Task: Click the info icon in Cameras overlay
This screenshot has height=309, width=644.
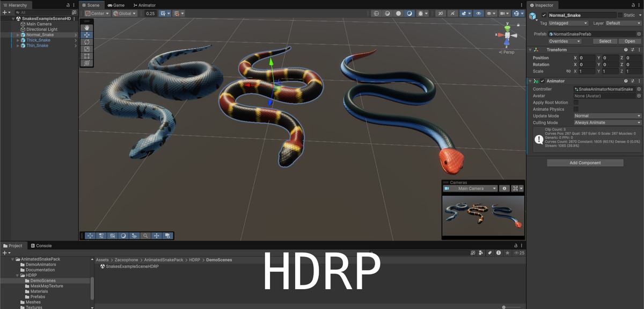Action: [x=504, y=189]
